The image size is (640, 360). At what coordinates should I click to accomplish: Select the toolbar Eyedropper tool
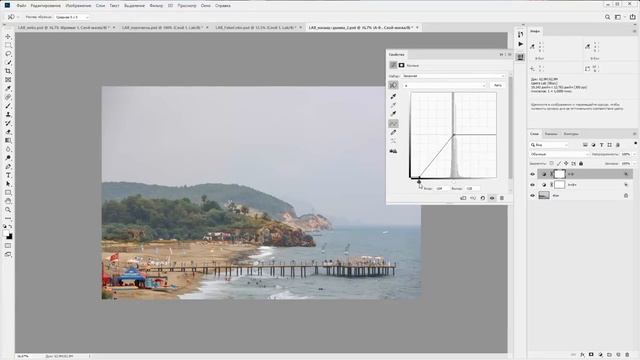point(8,89)
